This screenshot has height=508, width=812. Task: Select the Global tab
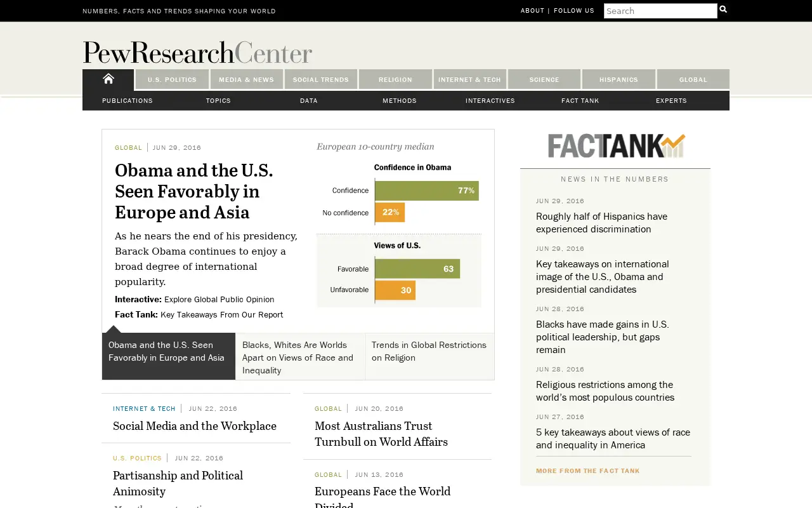[693, 79]
